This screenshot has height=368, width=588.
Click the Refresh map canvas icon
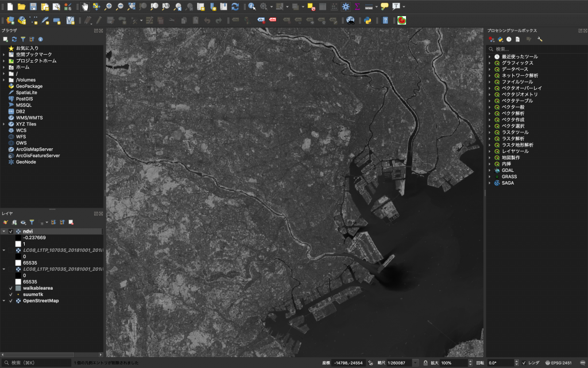tap(235, 6)
